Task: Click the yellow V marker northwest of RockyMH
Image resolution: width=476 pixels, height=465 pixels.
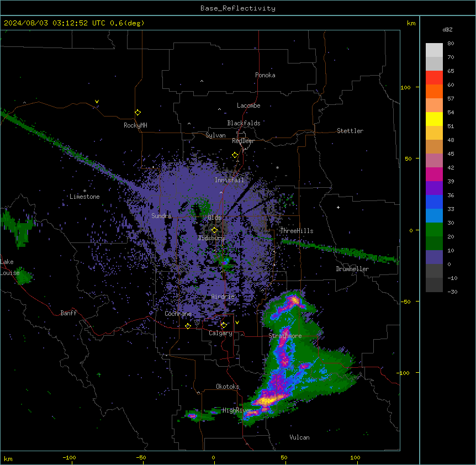Action: [x=97, y=102]
